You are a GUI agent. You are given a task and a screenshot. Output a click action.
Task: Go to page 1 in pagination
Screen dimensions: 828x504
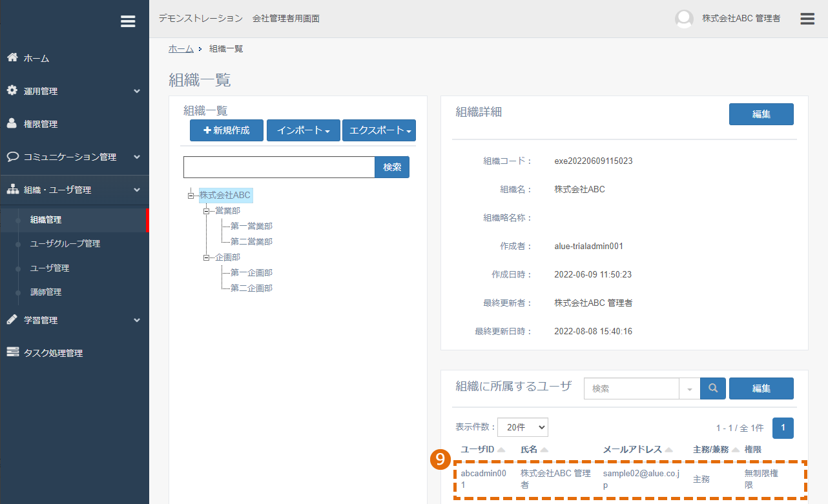pyautogui.click(x=783, y=428)
